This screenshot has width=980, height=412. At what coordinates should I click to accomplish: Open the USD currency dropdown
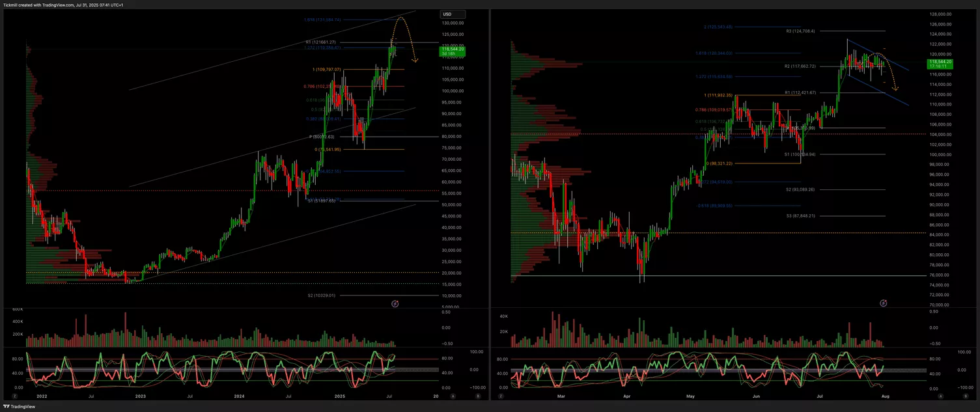point(453,14)
